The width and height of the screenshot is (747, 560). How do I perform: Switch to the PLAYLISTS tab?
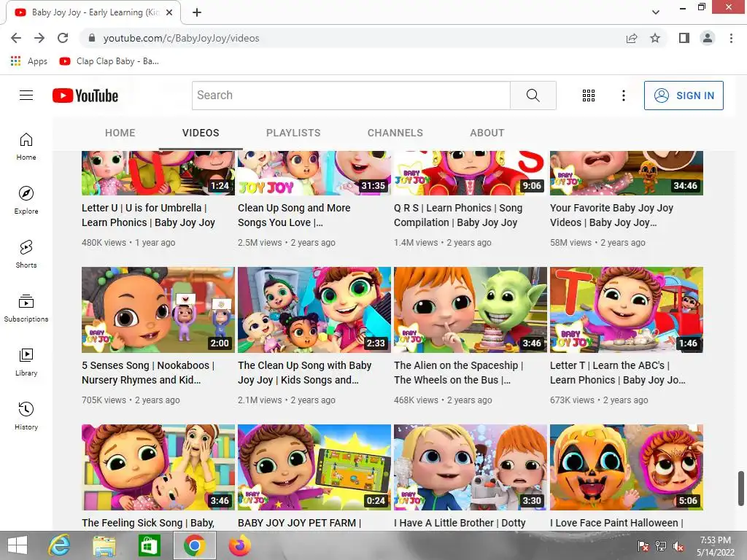293,133
